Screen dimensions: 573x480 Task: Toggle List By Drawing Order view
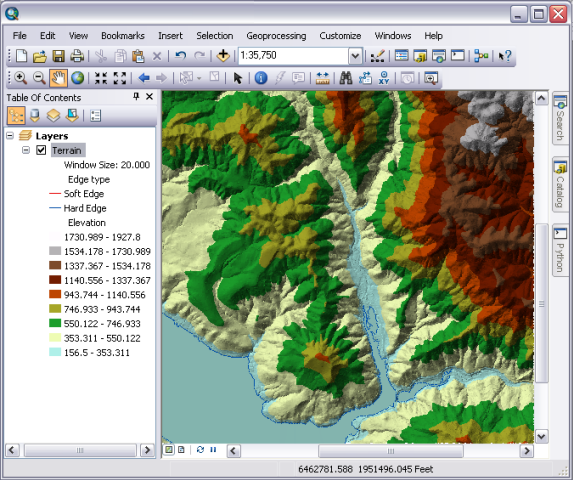point(16,116)
